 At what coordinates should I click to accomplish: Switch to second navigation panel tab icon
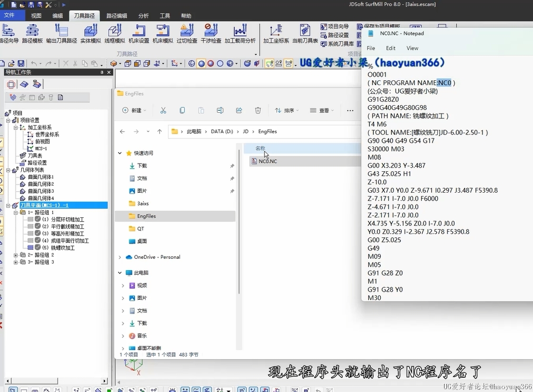coord(24,84)
